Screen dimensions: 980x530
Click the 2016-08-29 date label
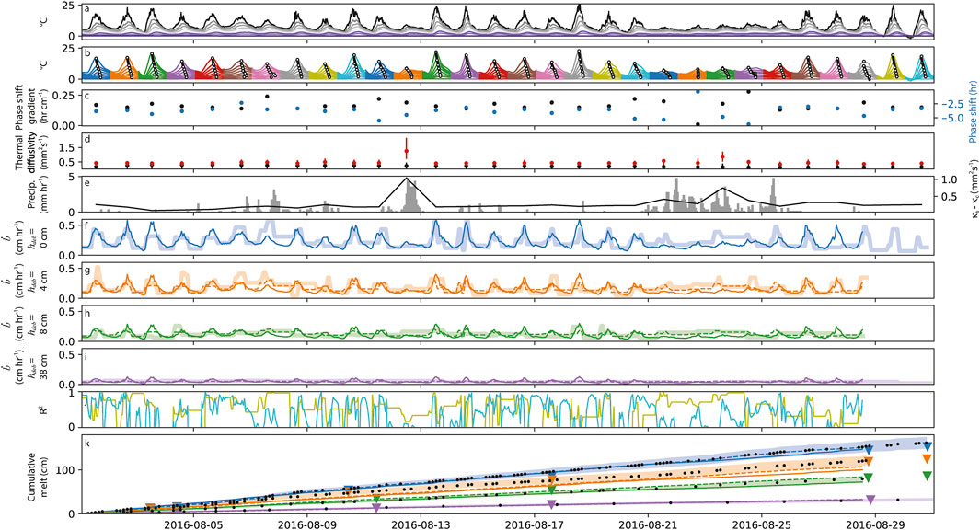876,524
